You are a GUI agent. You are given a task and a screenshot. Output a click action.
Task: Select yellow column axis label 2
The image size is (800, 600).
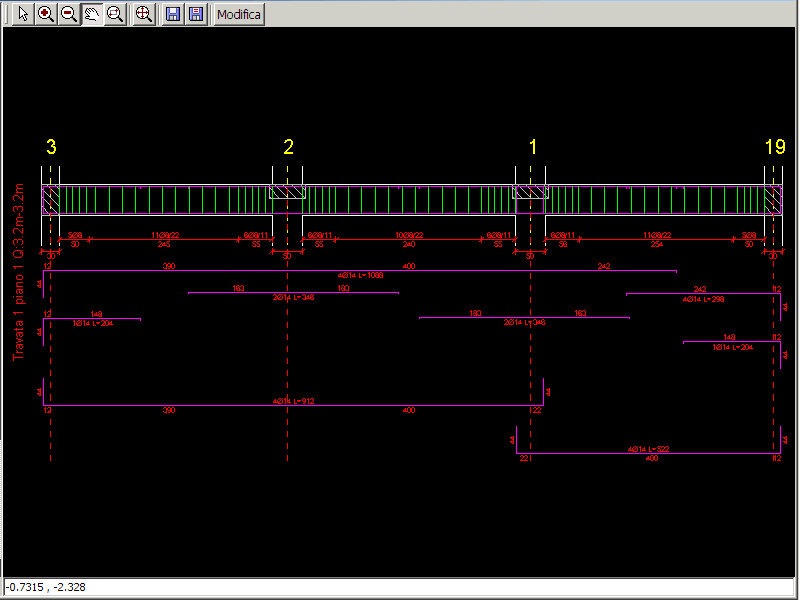pyautogui.click(x=288, y=147)
